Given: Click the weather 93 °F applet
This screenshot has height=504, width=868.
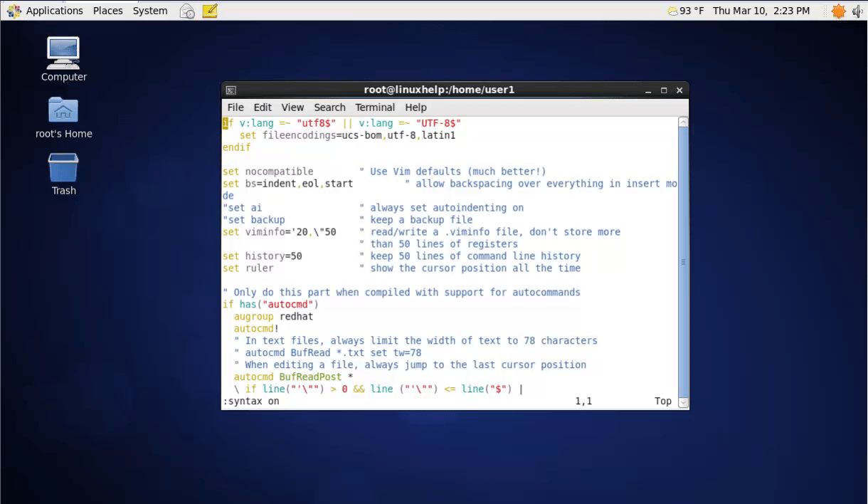Looking at the screenshot, I should click(x=685, y=11).
